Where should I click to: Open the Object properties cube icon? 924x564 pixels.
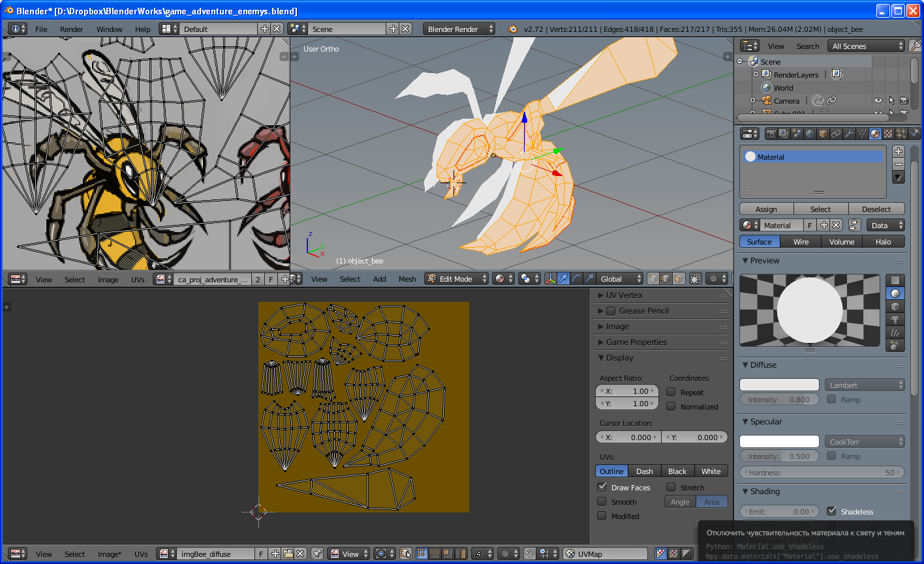[823, 134]
